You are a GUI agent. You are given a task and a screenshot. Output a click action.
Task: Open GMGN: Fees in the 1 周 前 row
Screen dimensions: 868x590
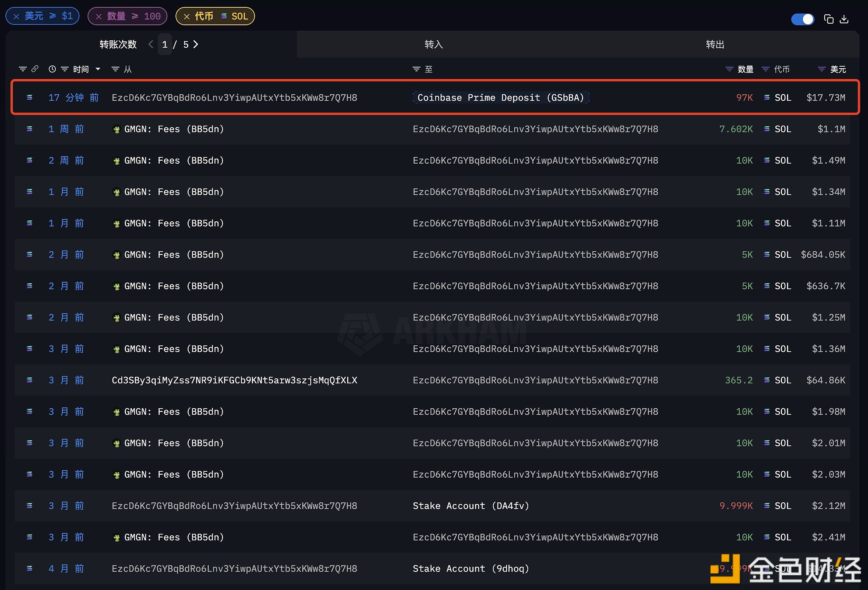click(174, 129)
